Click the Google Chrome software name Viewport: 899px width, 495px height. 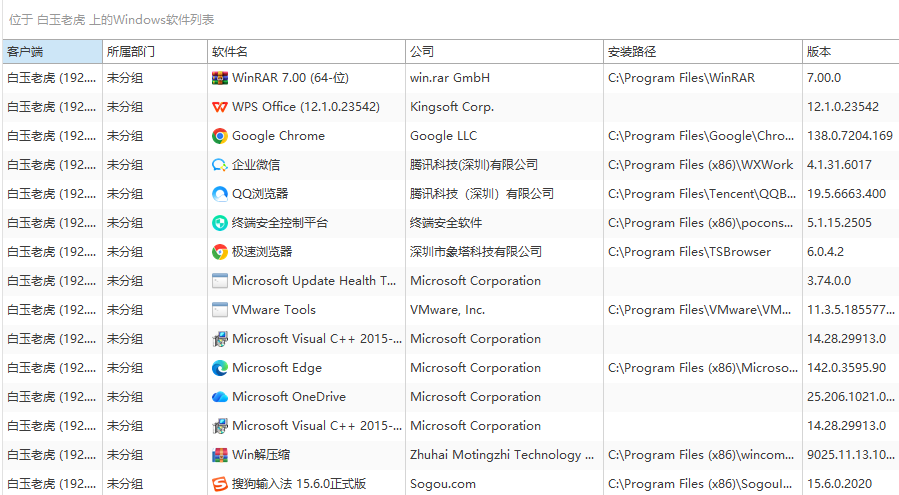(x=278, y=136)
